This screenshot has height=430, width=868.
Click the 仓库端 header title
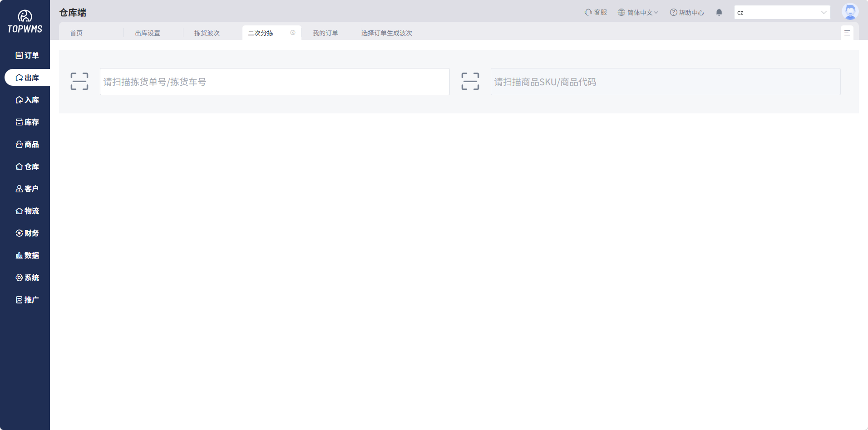73,13
